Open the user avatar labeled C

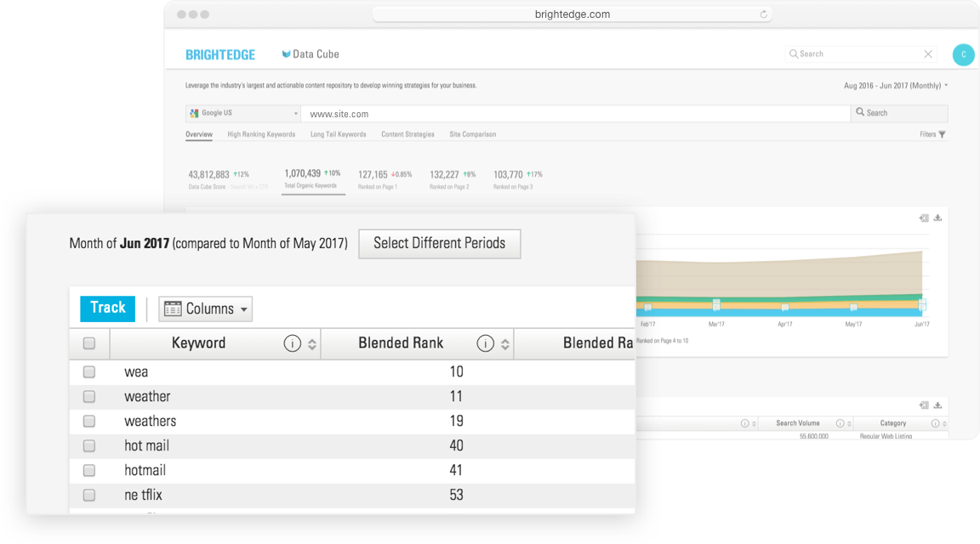coord(963,54)
